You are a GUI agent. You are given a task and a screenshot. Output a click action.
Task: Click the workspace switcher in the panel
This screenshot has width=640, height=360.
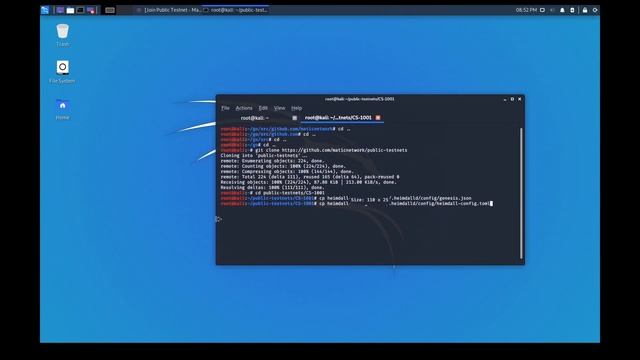(x=110, y=10)
